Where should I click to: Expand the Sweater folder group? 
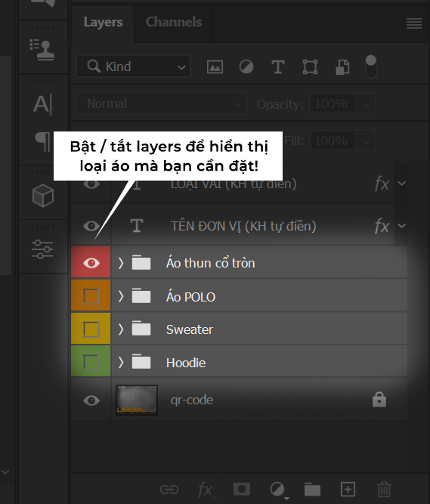[120, 329]
